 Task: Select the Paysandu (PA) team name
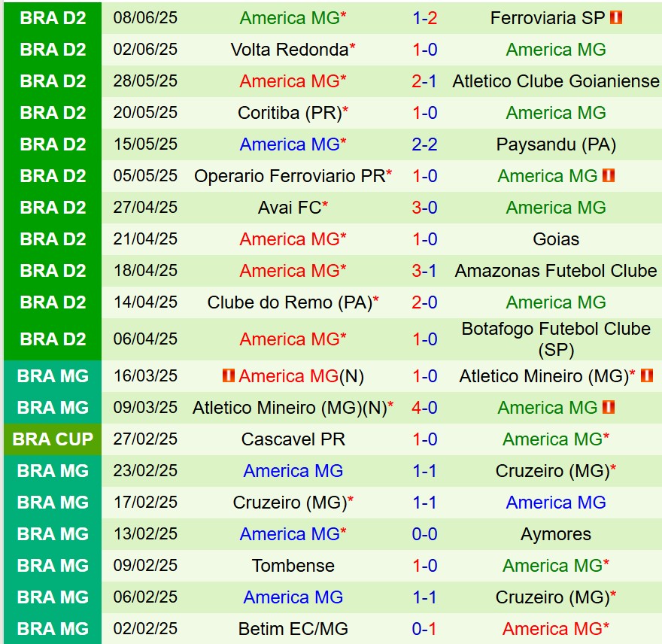[x=556, y=144]
